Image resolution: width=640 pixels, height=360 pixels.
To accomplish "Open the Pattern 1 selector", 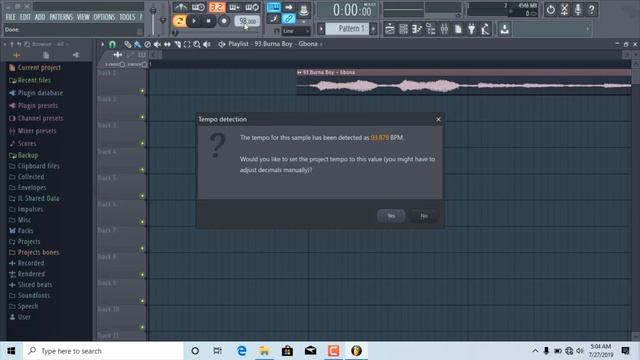I will [x=347, y=29].
